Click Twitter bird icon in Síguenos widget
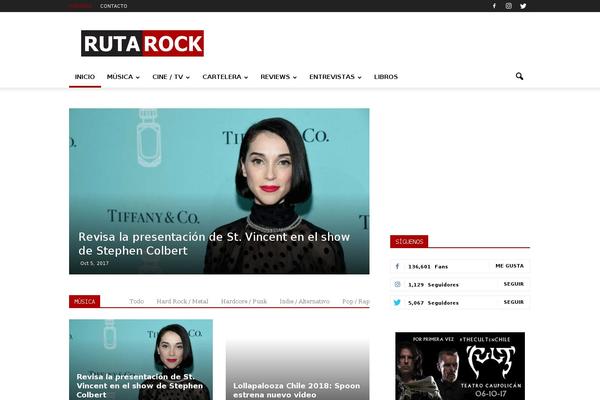This screenshot has height=400, width=600. [x=397, y=302]
